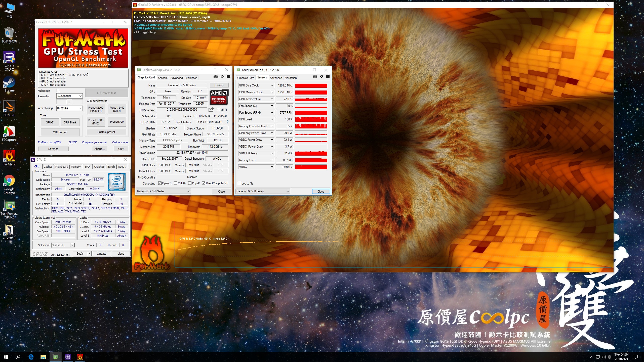Expand the GPU Core Clock sensor dropdown

(272, 85)
